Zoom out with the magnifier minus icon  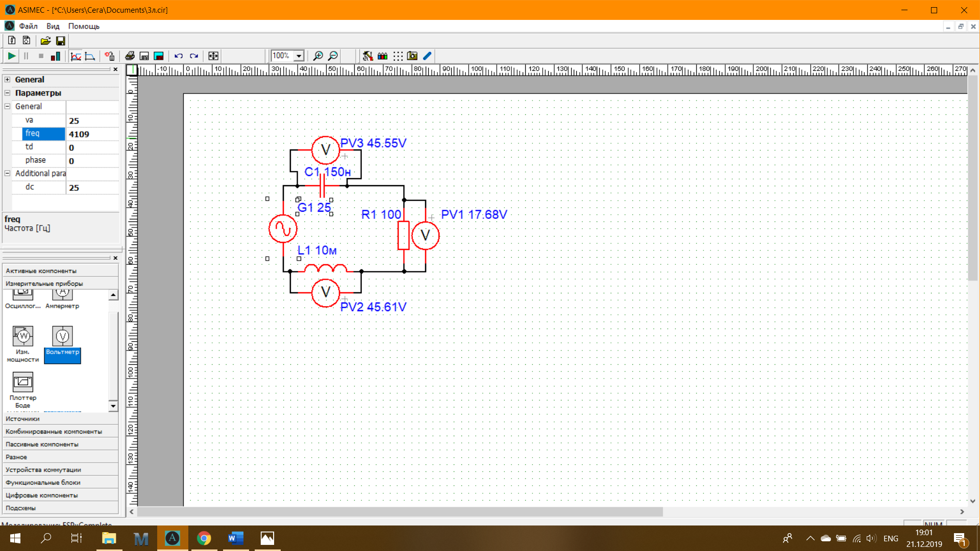[333, 56]
